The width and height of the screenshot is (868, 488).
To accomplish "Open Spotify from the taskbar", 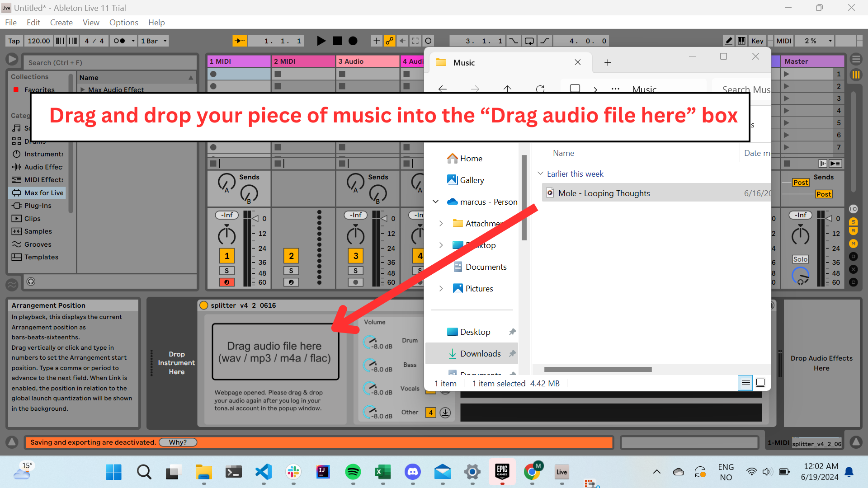I will (353, 472).
